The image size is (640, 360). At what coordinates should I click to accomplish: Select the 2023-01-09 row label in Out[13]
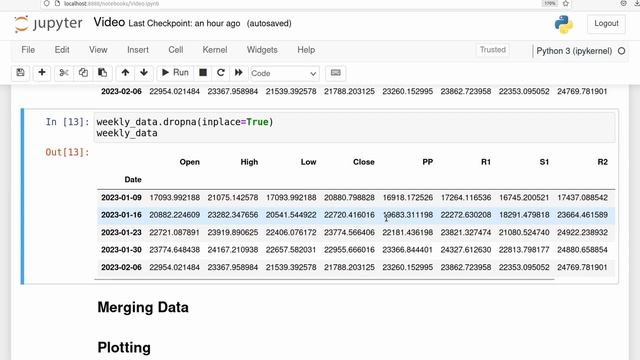coord(121,198)
